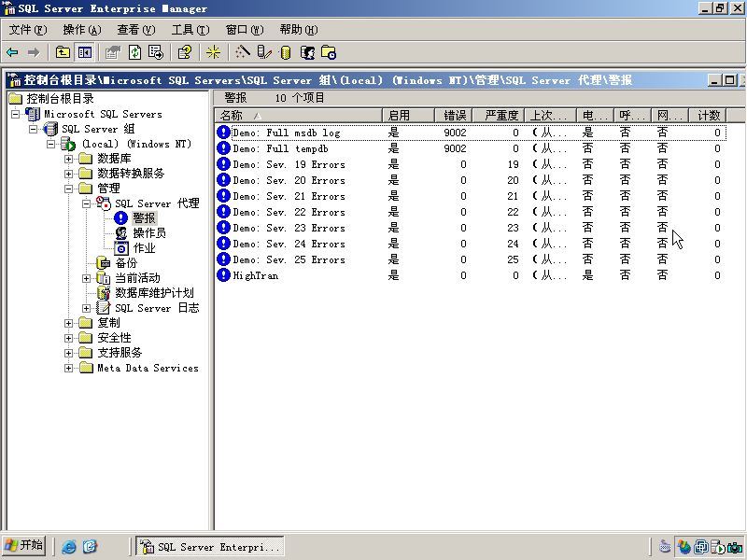
Task: Select 控制台根目录 root in the tree
Action: [x=60, y=99]
